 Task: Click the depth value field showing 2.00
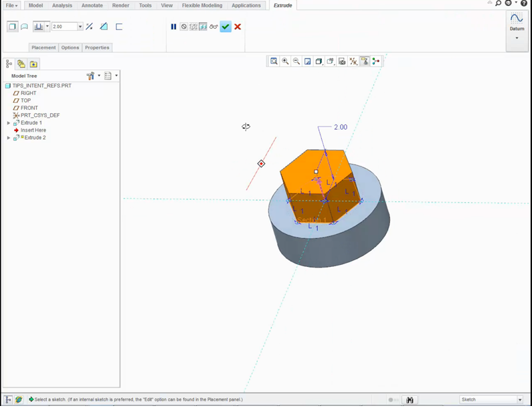64,27
